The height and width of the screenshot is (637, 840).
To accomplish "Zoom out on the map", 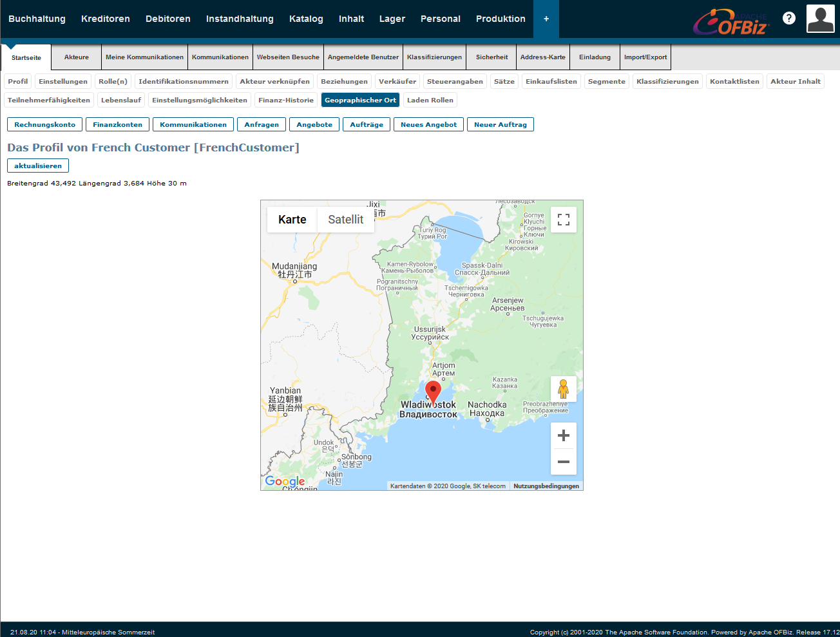I will [x=564, y=462].
